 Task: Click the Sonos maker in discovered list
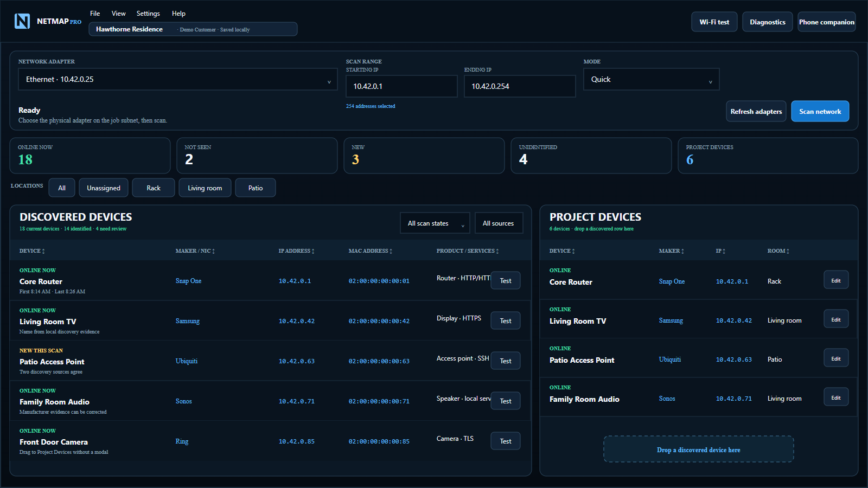pyautogui.click(x=184, y=401)
